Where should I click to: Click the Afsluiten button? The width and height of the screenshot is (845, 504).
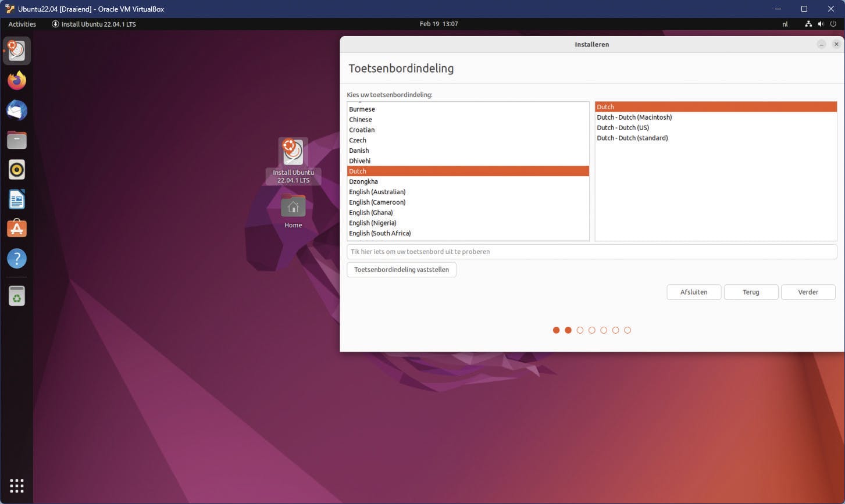694,292
